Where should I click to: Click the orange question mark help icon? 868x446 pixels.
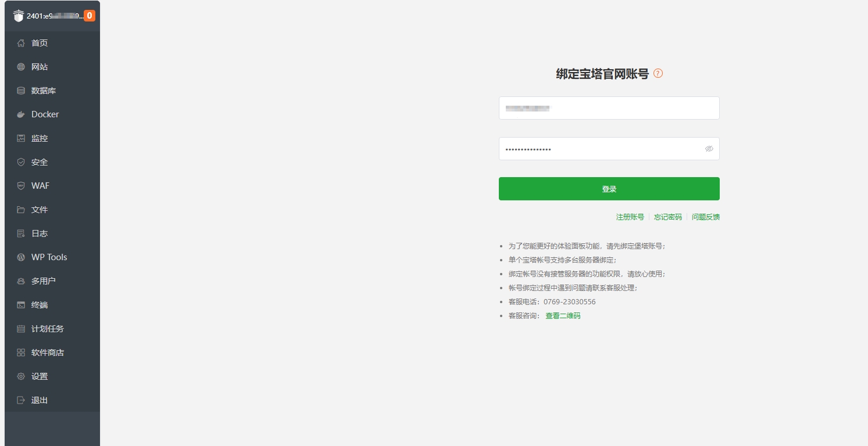[x=658, y=73]
